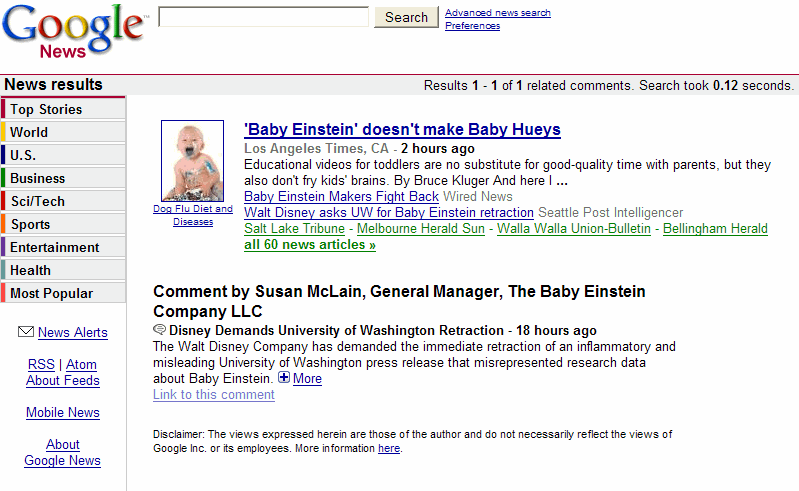Click 'Seattle Post Intelligencer' source text
Screen dimensions: 799x491
coord(610,212)
